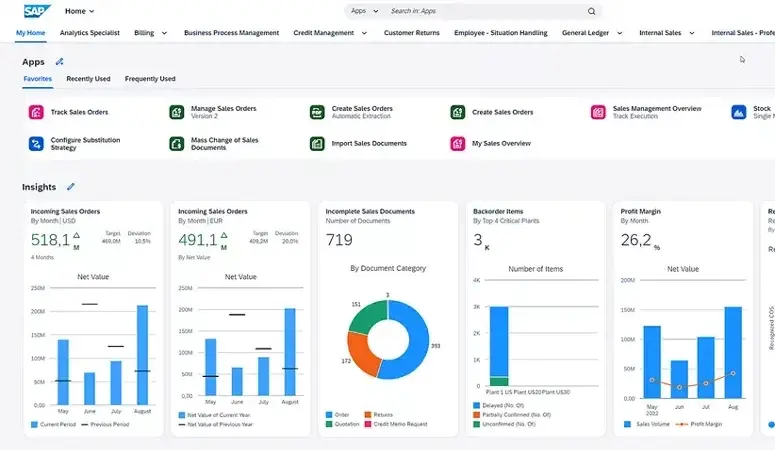Click Partially Confirmed legend swatch
The image size is (775, 450).
(x=476, y=414)
